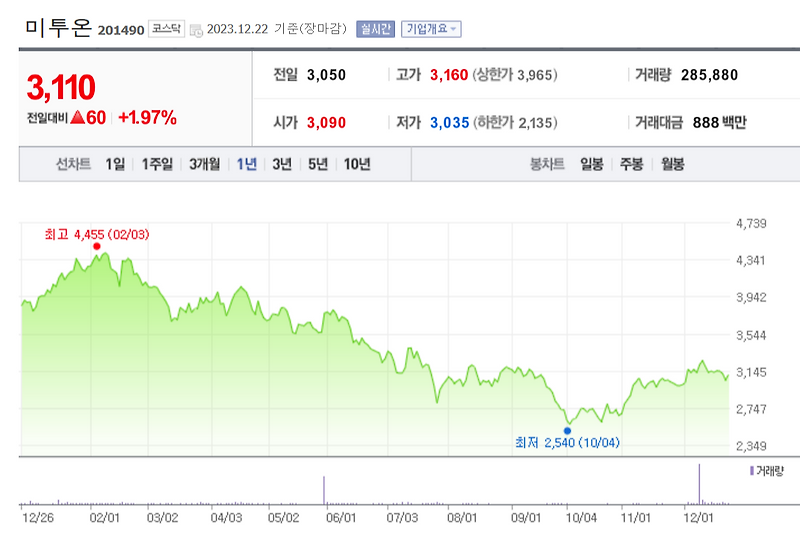Toggle the 실시간 real-time button
Viewport: 800px width, 546px height.
376,29
